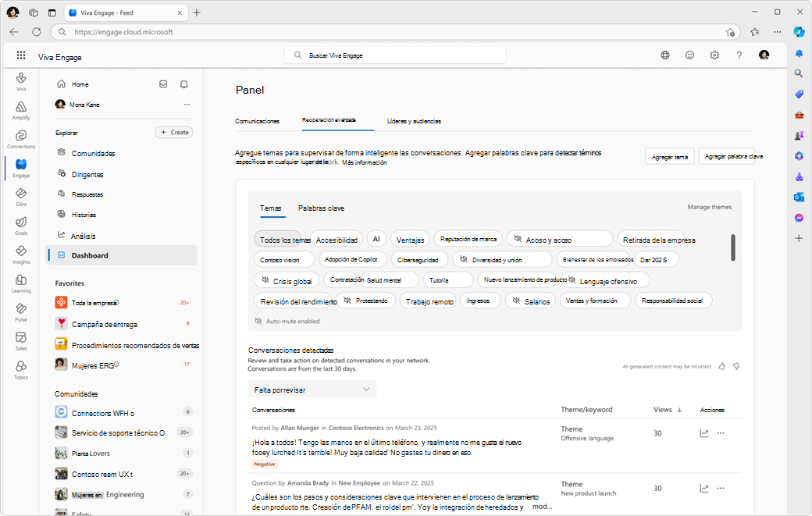The image size is (812, 516).
Task: Toggle the muted Protestando theme
Action: [x=365, y=301]
